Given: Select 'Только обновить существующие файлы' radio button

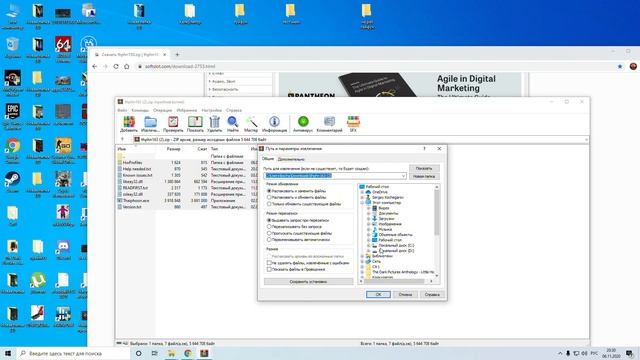Looking at the screenshot, I should click(269, 204).
